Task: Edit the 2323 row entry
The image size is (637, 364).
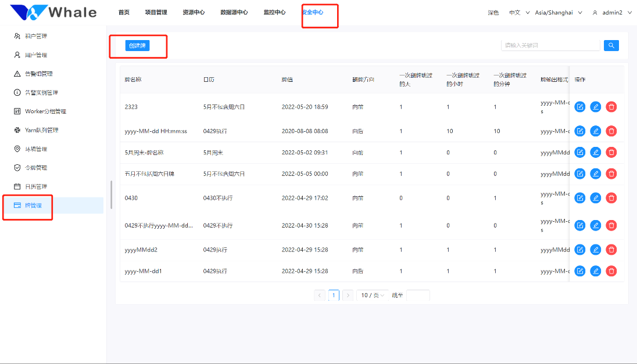Action: pos(579,106)
